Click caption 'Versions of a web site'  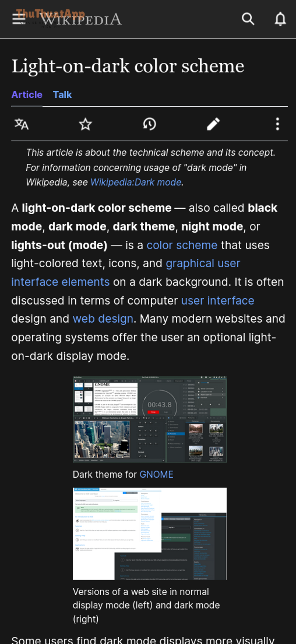click(x=146, y=605)
